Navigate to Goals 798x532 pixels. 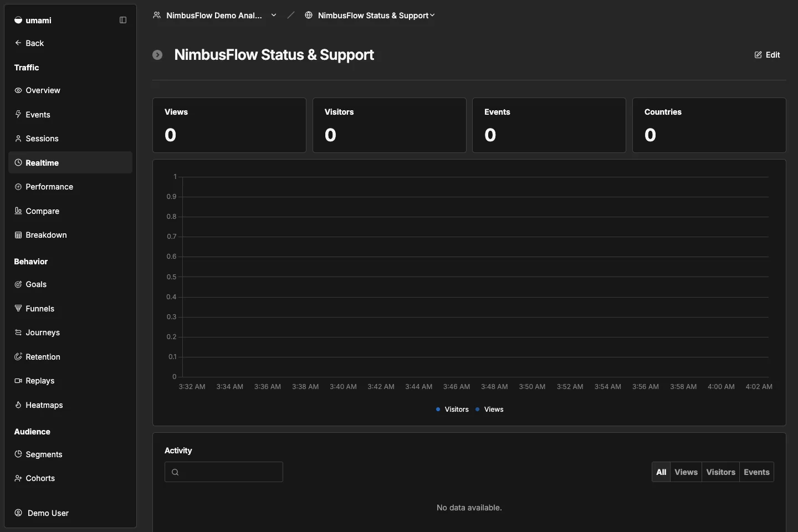pos(70,284)
